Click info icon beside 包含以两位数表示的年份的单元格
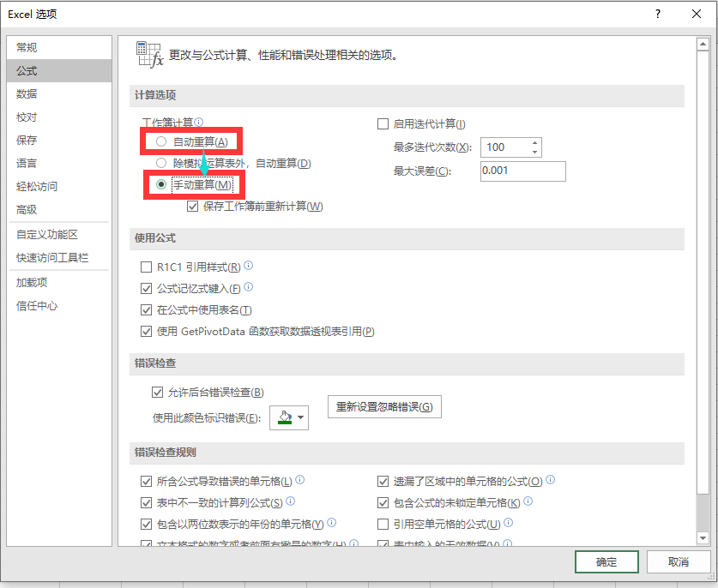The height and width of the screenshot is (588, 718). point(331,523)
